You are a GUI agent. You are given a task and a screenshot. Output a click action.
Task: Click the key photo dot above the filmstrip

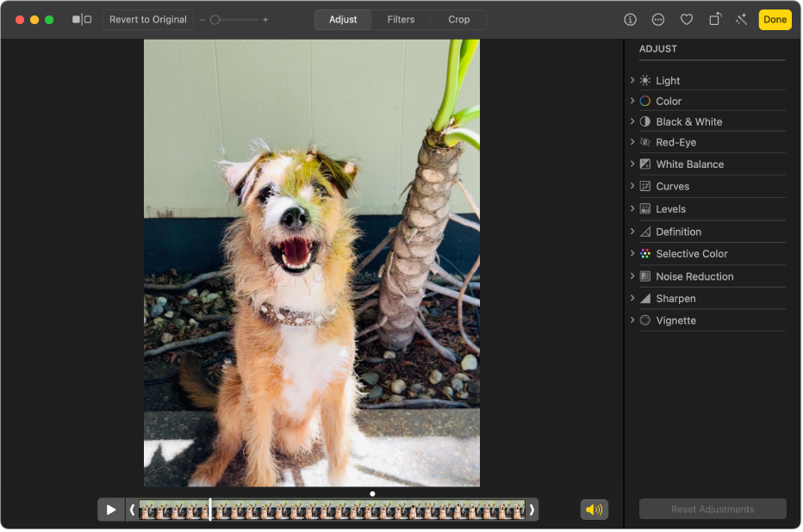(x=372, y=494)
